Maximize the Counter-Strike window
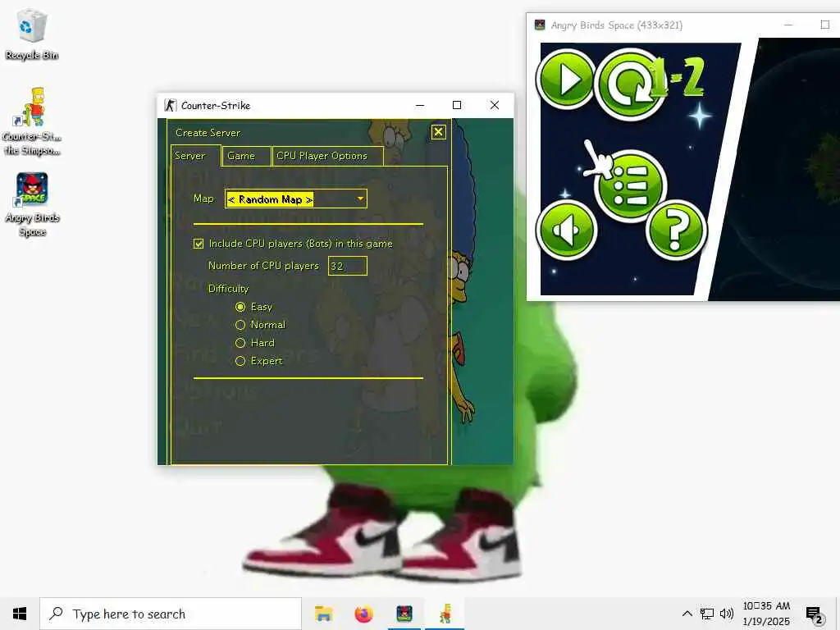Screen dimensions: 840x630 (457, 105)
